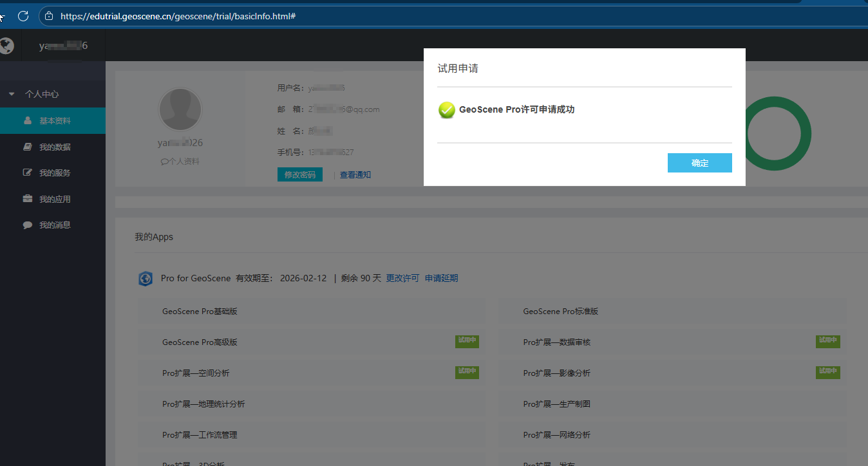
Task: Click the green ring progress chart
Action: click(774, 134)
